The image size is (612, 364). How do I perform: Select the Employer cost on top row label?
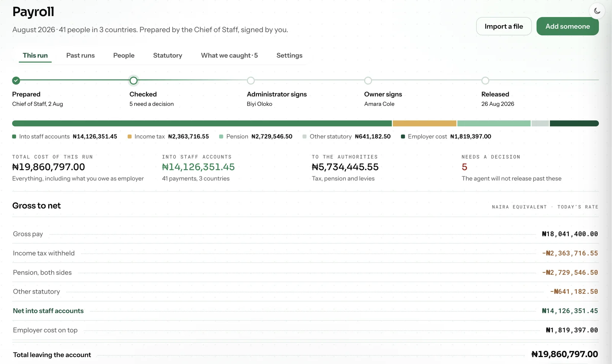45,330
